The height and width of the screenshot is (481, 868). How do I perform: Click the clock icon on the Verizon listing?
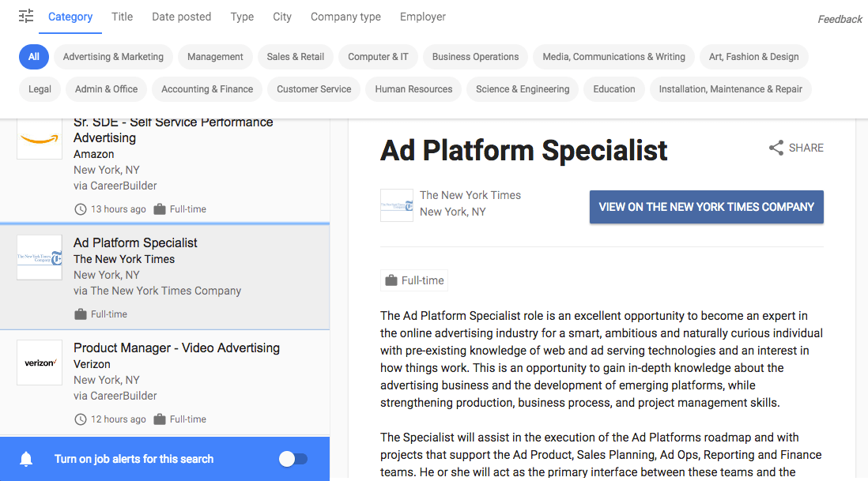pos(80,419)
